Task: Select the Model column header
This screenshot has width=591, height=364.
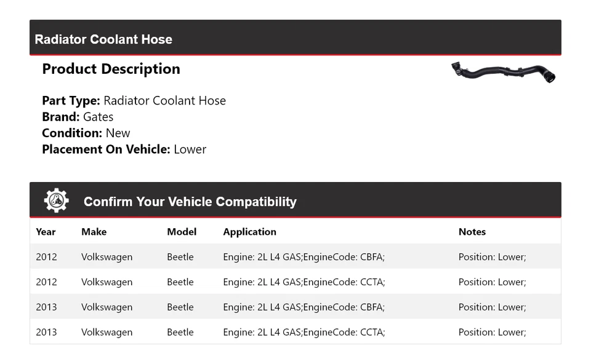Action: [x=182, y=232]
